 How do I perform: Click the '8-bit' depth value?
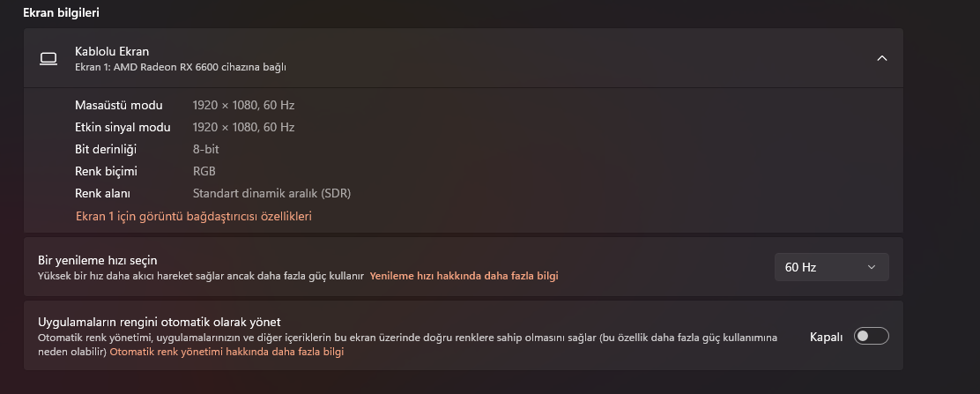[x=208, y=149]
